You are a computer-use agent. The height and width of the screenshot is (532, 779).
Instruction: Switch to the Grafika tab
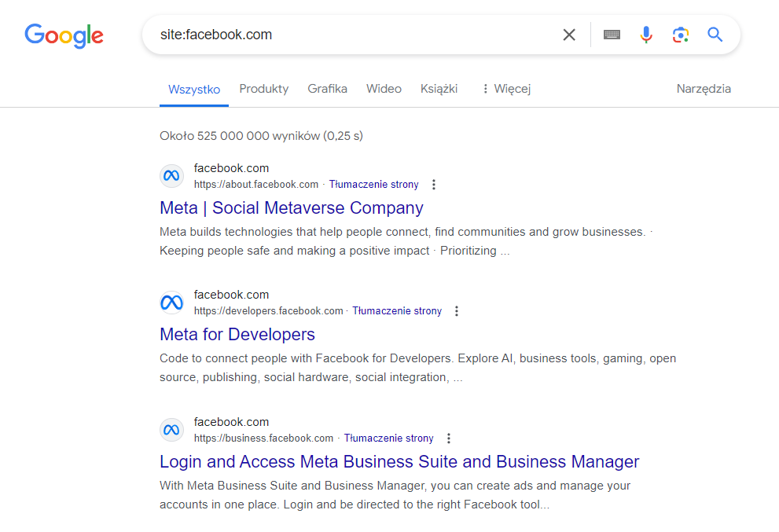tap(327, 89)
